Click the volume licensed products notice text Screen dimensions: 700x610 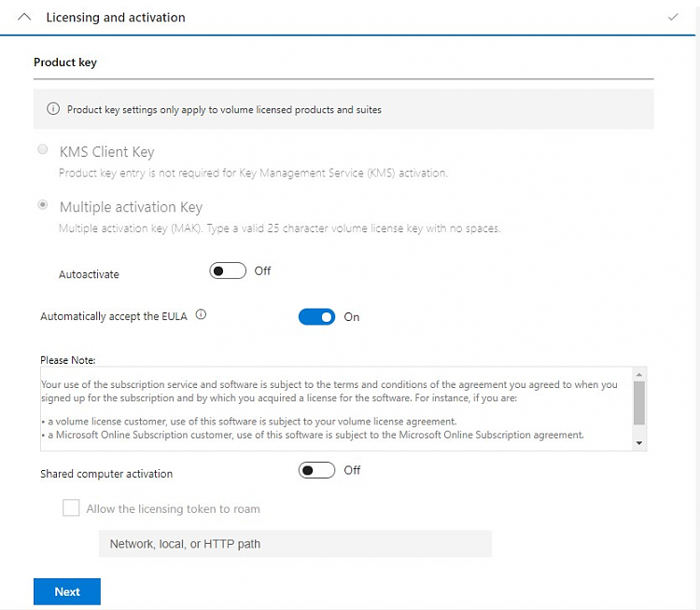[x=224, y=109]
